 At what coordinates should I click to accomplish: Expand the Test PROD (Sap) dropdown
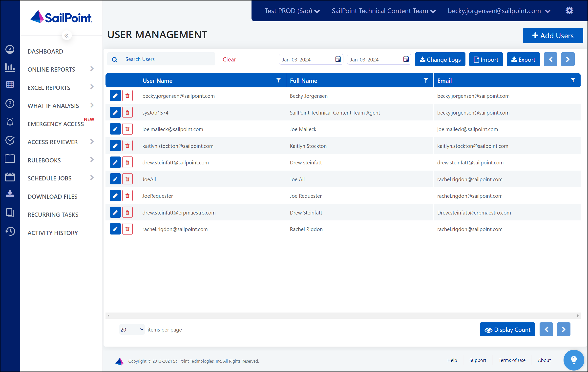click(x=292, y=11)
